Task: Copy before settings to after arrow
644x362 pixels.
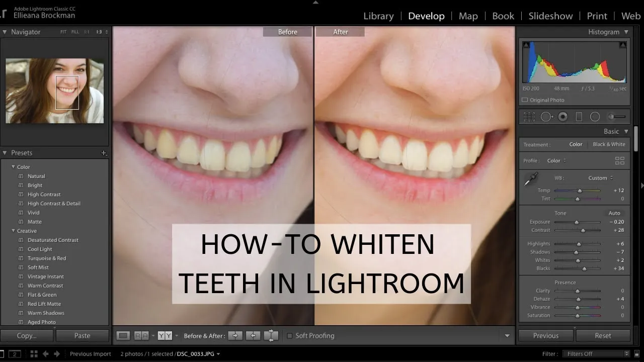Action: [x=235, y=335]
